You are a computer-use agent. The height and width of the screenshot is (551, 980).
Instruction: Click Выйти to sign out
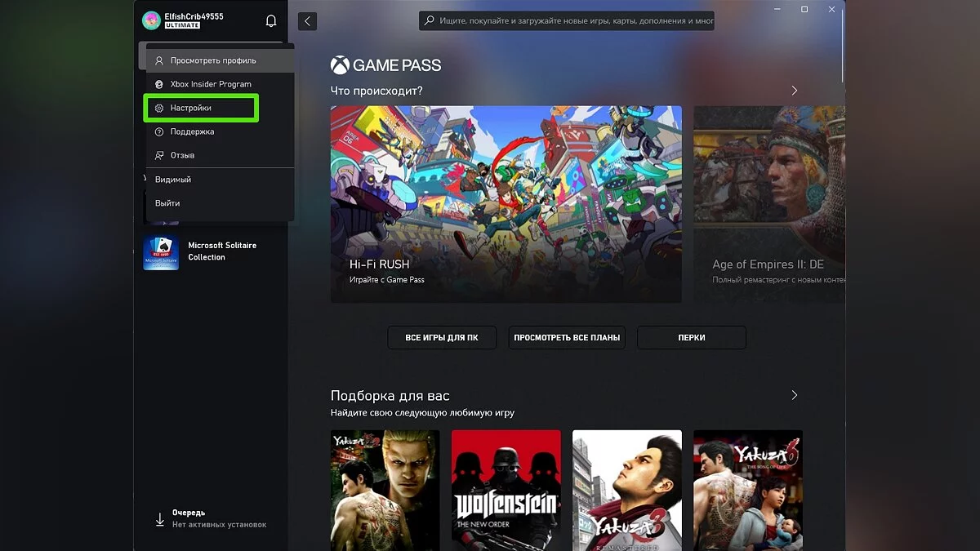click(x=167, y=203)
